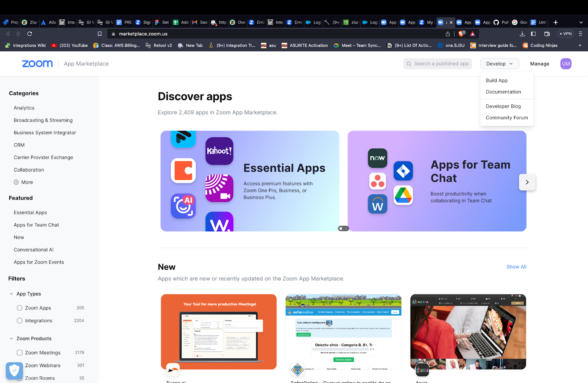Click the Kahoot! app icon

pyautogui.click(x=219, y=151)
